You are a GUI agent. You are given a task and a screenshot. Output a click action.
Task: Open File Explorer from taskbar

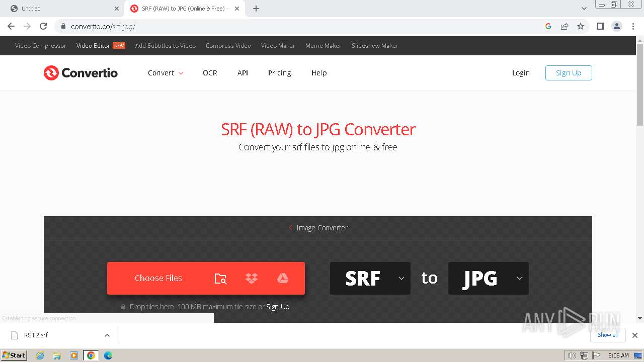pos(57,355)
